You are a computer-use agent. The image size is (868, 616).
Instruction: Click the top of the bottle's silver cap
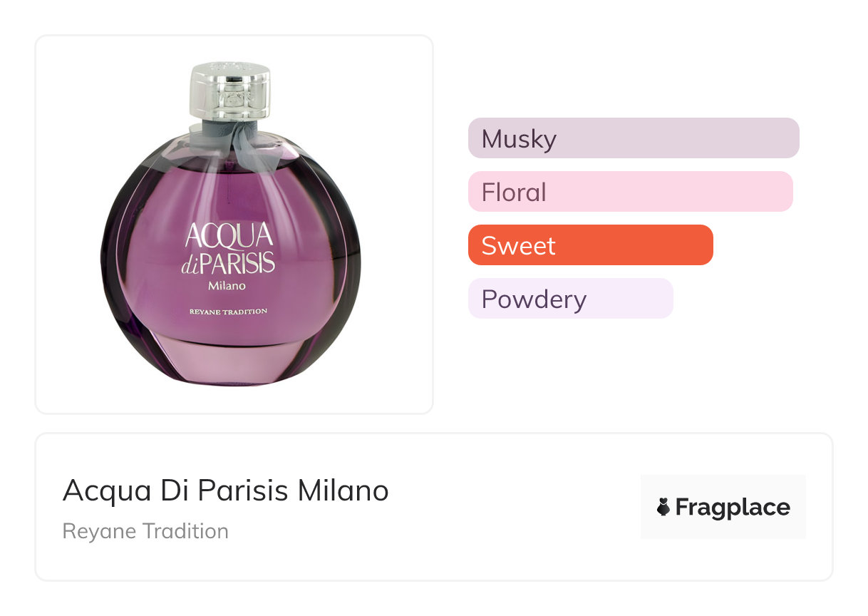click(229, 69)
